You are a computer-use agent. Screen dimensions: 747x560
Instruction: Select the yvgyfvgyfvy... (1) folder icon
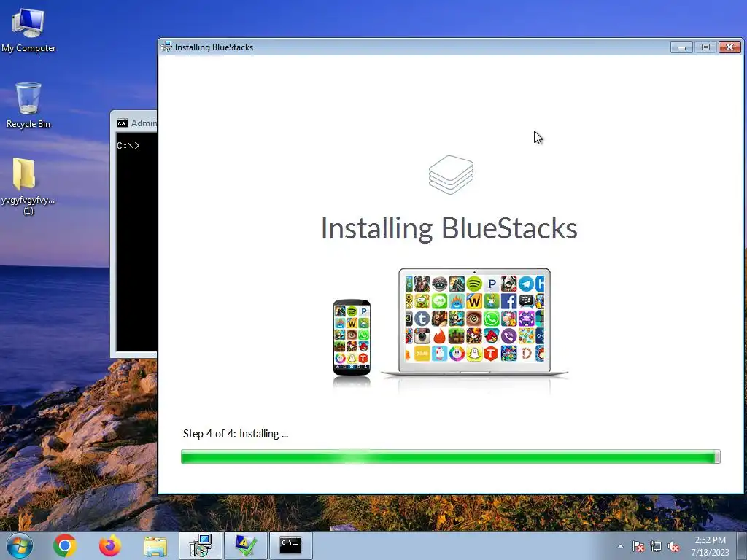[28, 186]
